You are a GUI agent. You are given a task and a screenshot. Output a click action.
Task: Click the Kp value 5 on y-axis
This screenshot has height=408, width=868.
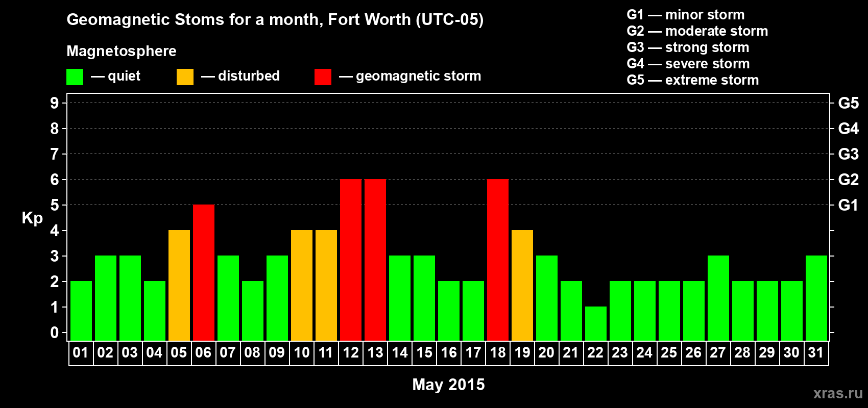click(x=55, y=205)
